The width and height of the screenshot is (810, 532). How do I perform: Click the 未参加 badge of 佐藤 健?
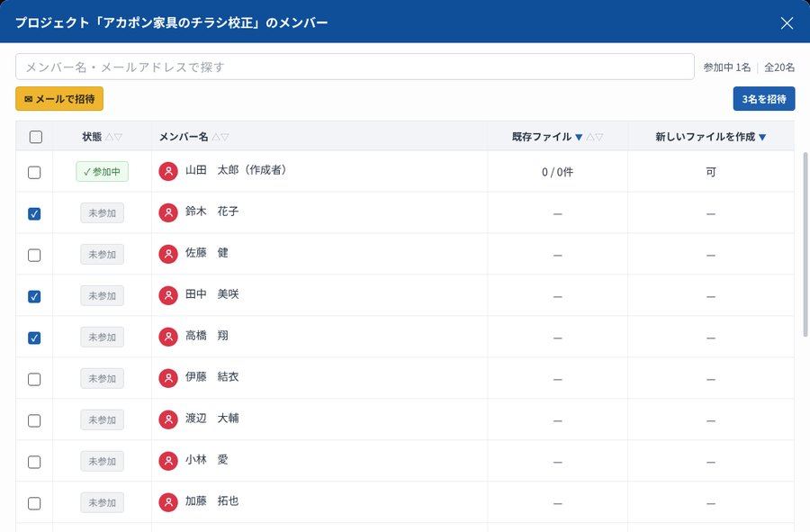pyautogui.click(x=103, y=254)
